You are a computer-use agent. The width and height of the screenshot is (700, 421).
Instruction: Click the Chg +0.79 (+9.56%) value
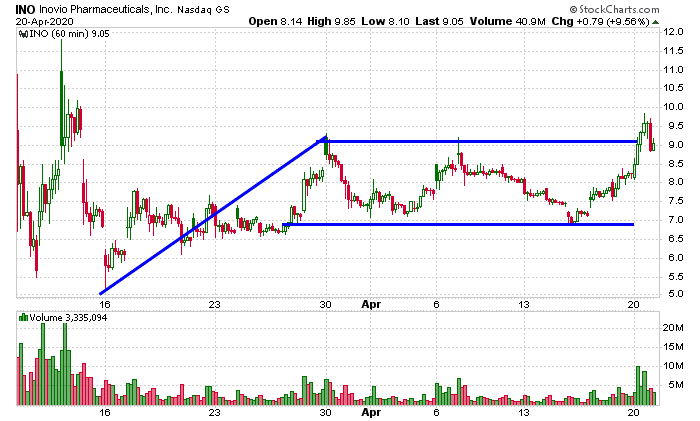(x=600, y=21)
